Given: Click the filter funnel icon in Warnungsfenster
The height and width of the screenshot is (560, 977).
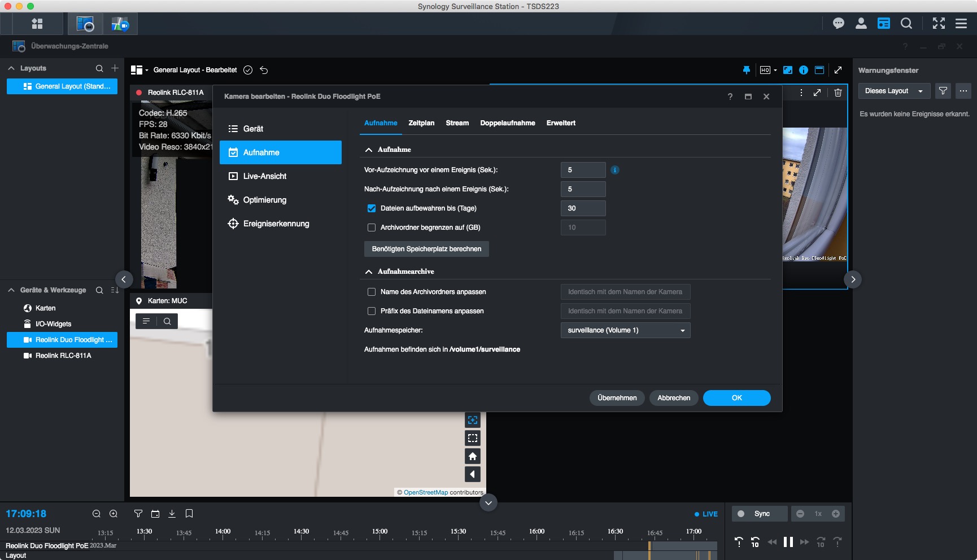Looking at the screenshot, I should 943,91.
